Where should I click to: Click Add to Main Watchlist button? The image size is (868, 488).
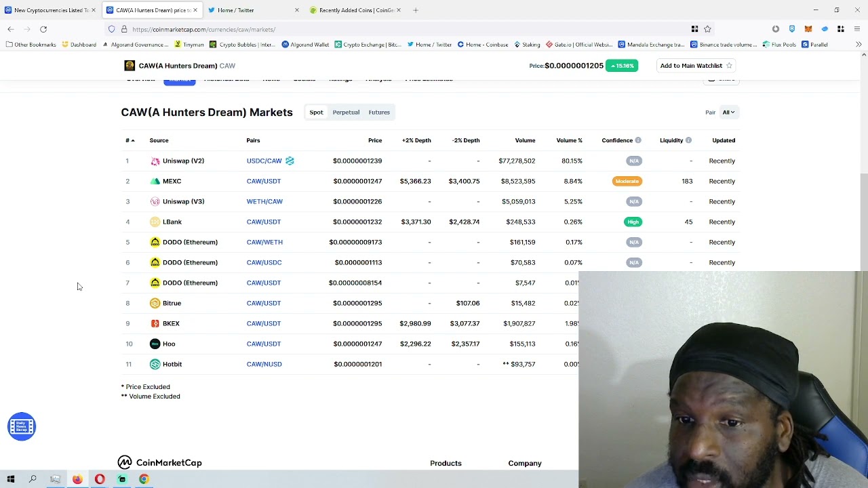pos(696,66)
